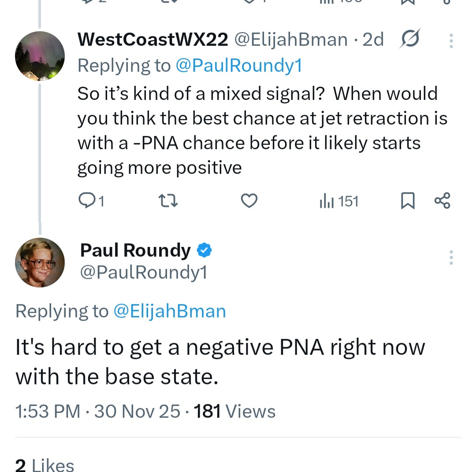The width and height of the screenshot is (476, 472).
Task: Open the @PaulRoundy1 mention link
Action: [x=238, y=66]
